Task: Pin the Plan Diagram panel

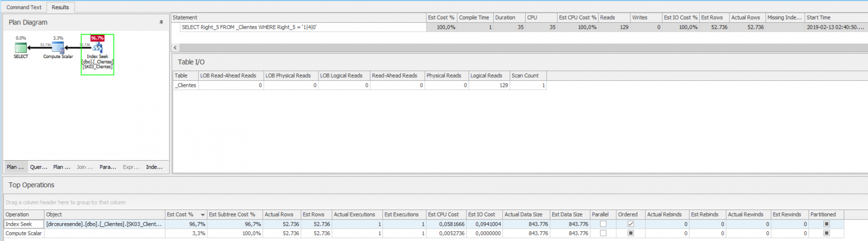Action: pos(161,22)
